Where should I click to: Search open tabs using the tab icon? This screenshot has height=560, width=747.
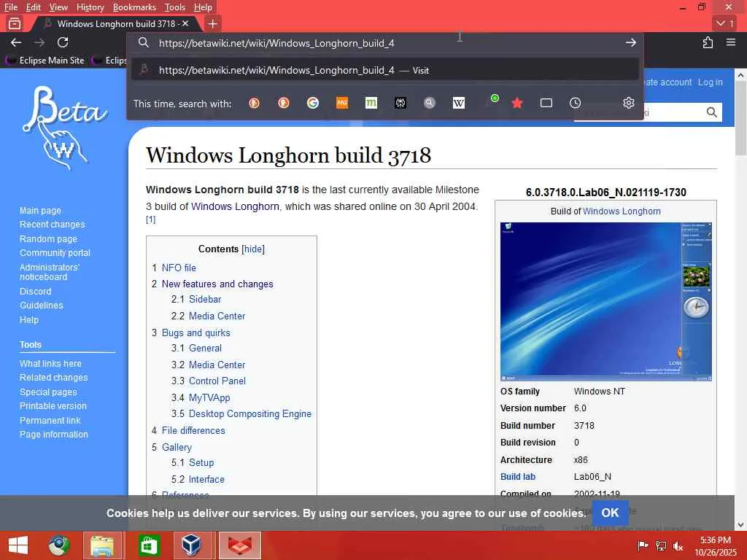(x=546, y=103)
